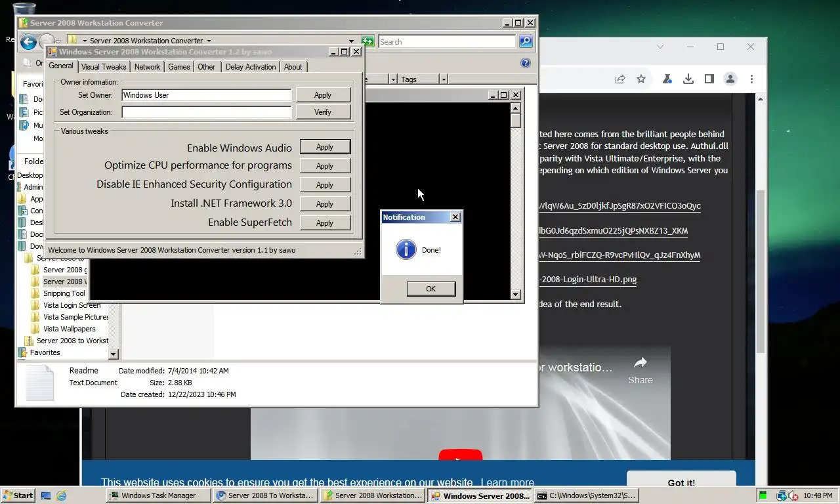This screenshot has width=840, height=504.
Task: Open the Explorer help question-mark icon
Action: [525, 63]
